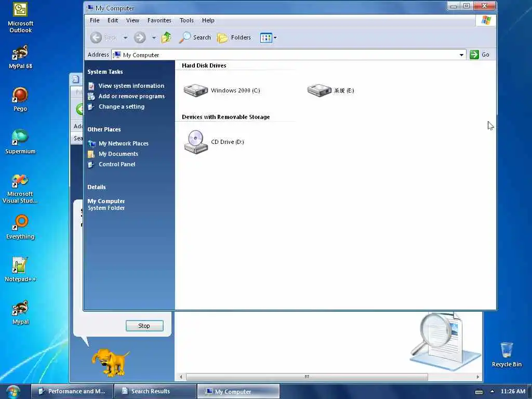Click the Hard Disk Drives group header

pyautogui.click(x=204, y=65)
